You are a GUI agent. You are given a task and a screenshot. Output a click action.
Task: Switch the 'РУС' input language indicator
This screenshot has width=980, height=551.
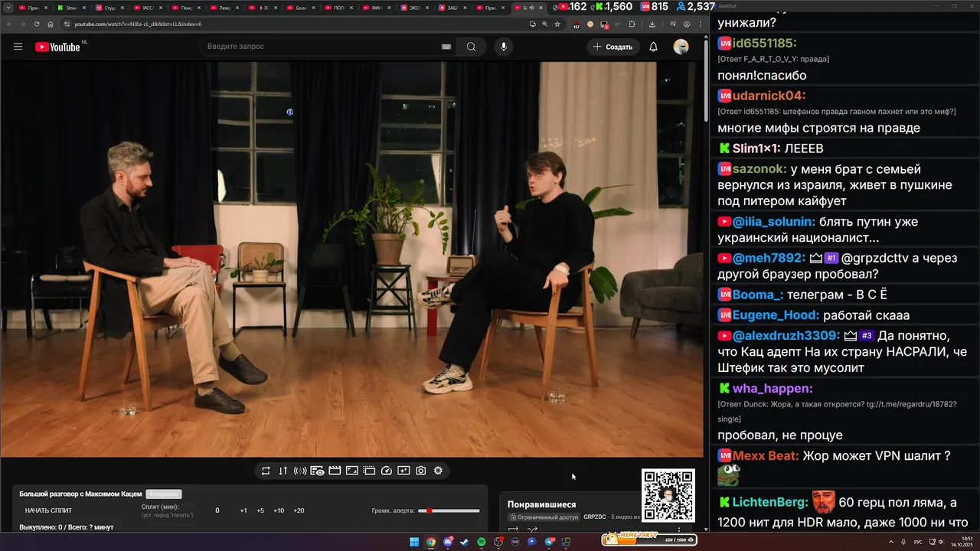pos(918,542)
